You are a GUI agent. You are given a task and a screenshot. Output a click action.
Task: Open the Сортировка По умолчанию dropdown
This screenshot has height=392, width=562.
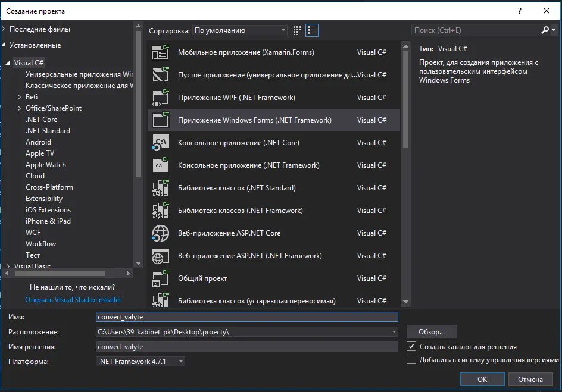(x=240, y=30)
